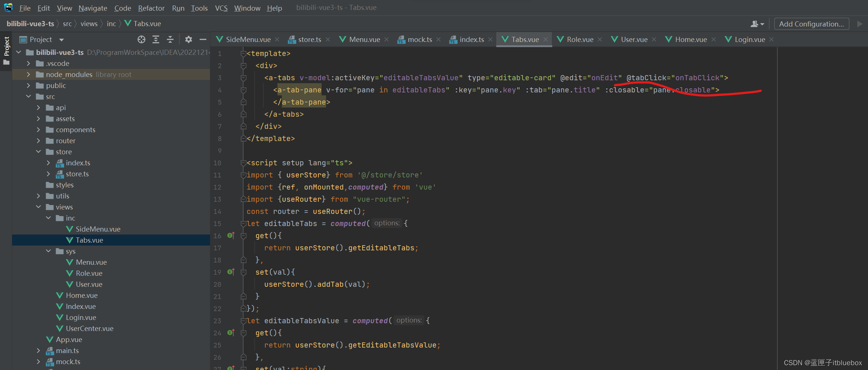Open the Refactor menu
868x370 pixels.
151,8
